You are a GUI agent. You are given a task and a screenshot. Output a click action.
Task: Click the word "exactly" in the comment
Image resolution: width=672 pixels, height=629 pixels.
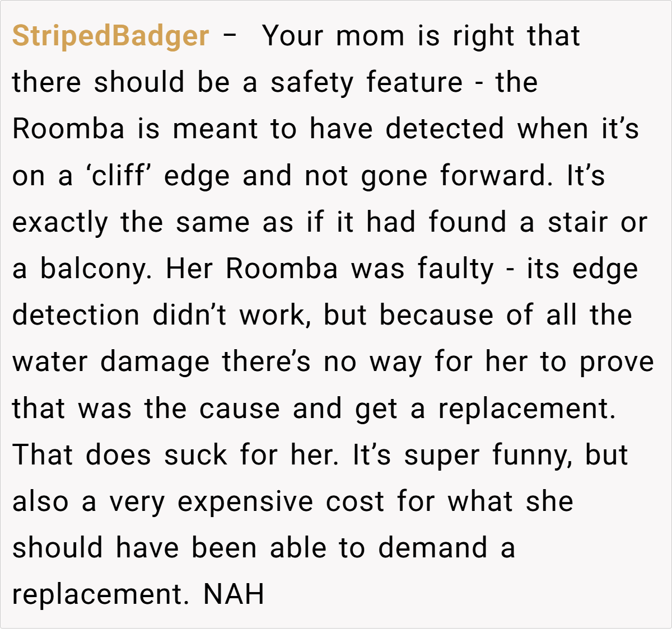(60, 222)
